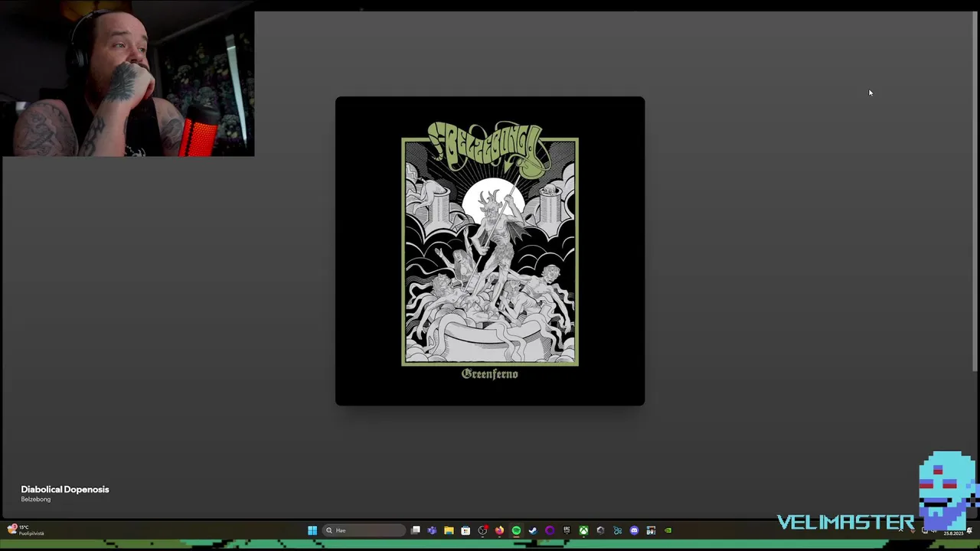Open the NVIDIA app in the taskbar
Image resolution: width=980 pixels, height=551 pixels.
(x=668, y=530)
